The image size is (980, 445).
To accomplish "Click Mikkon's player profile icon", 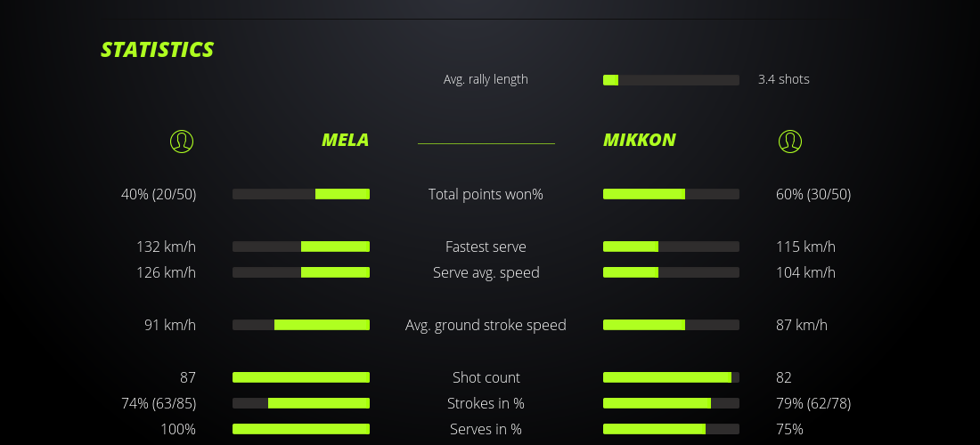I will point(789,141).
